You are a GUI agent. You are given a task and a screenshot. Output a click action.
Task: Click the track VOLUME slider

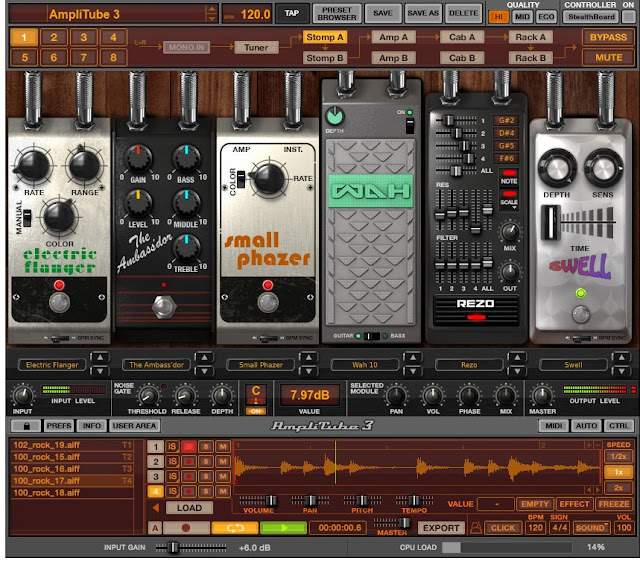coord(258,500)
